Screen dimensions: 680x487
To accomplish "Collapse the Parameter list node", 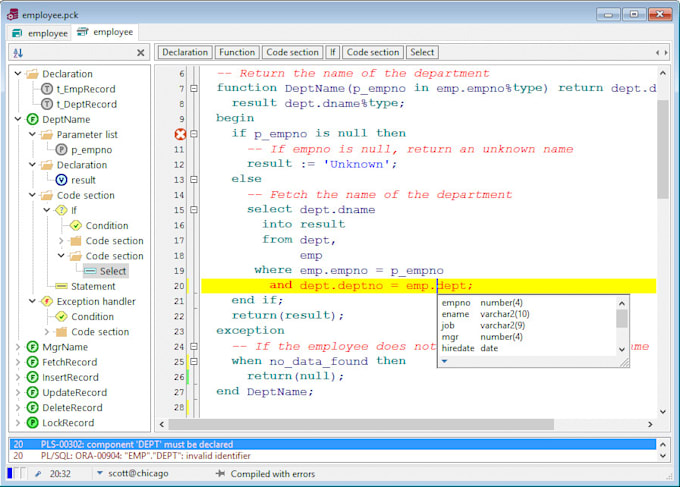I will [33, 134].
